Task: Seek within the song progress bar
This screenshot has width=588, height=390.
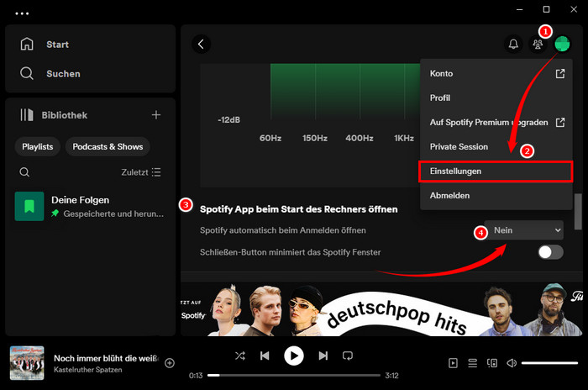Action: click(294, 375)
